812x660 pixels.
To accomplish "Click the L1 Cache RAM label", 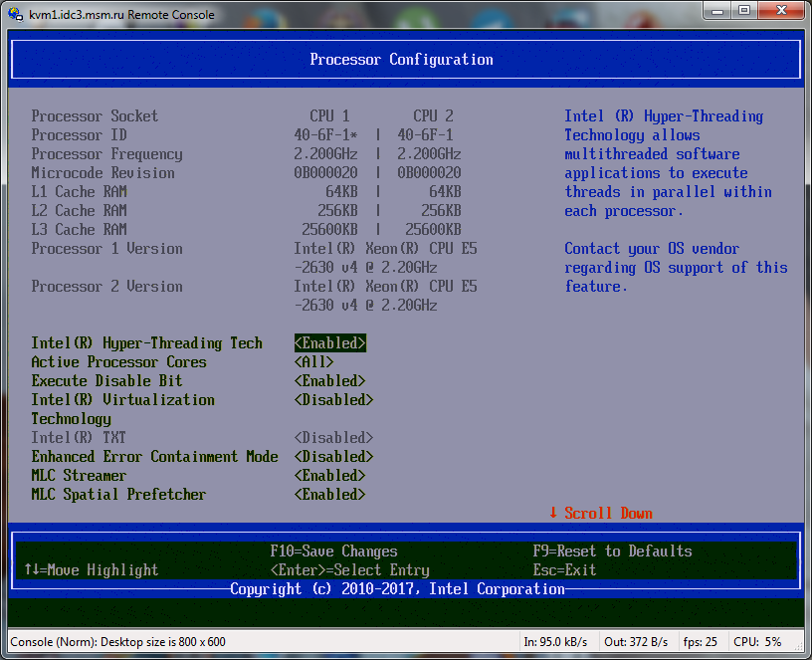I will (x=79, y=192).
